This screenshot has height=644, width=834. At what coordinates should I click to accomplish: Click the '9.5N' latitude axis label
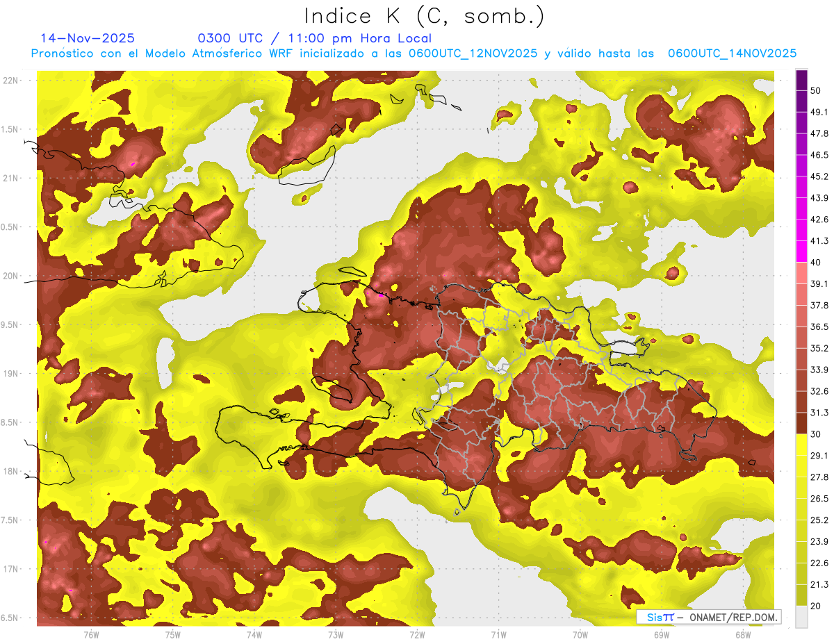(x=9, y=324)
